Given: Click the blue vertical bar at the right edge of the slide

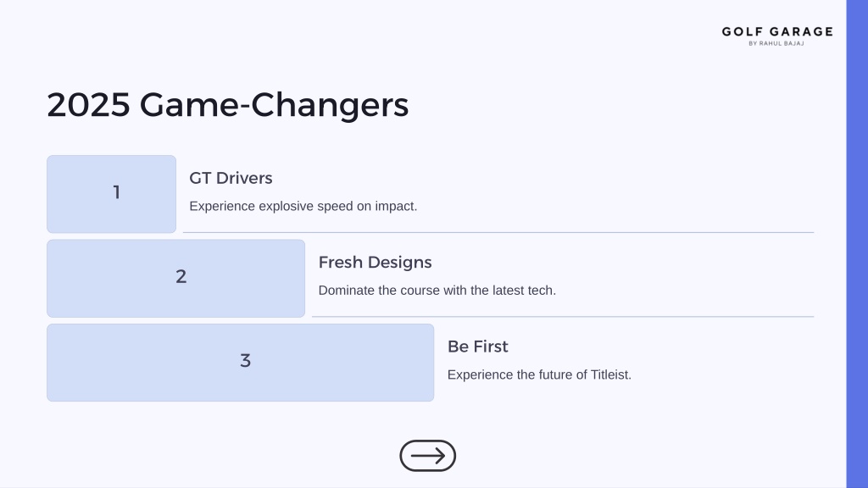Looking at the screenshot, I should pyautogui.click(x=857, y=244).
